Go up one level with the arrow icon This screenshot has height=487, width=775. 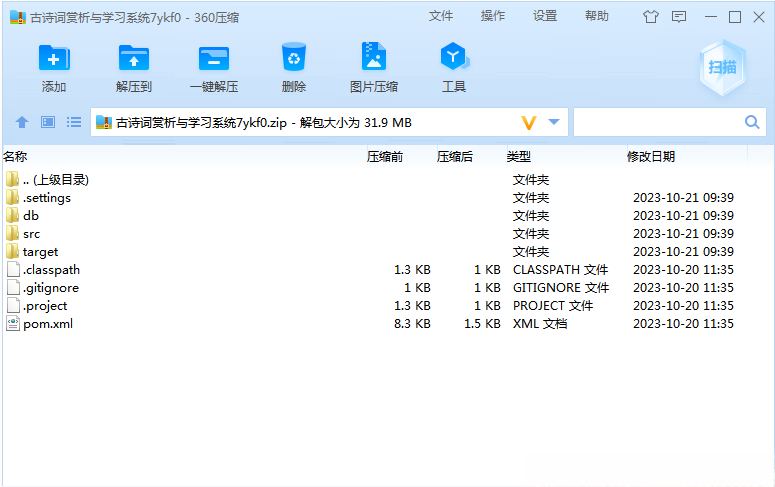[x=22, y=122]
